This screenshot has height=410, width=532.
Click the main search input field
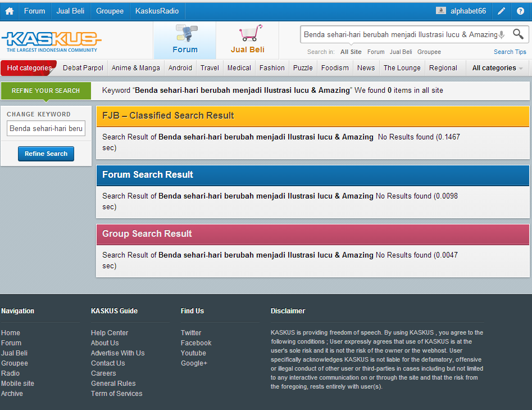click(401, 35)
